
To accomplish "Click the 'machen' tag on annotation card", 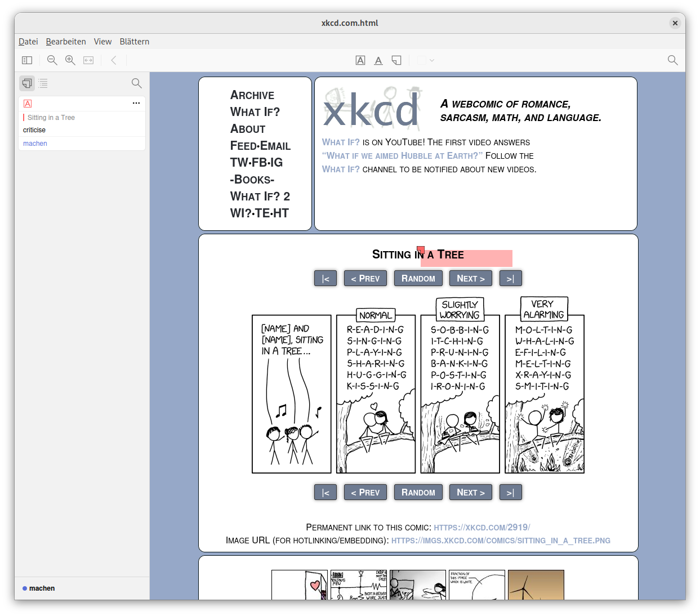I will click(x=35, y=144).
